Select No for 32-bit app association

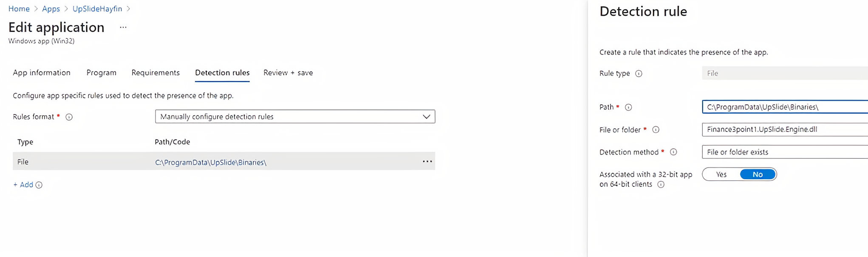coord(758,174)
